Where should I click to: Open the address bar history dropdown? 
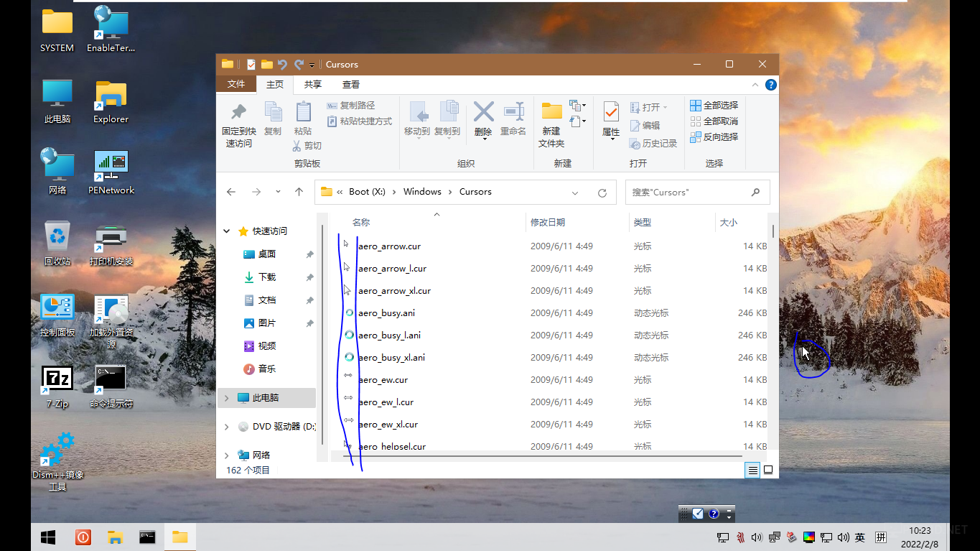(x=575, y=193)
